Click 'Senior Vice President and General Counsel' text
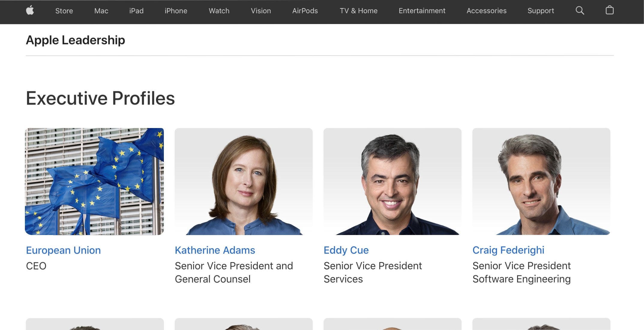644x330 pixels. (234, 272)
